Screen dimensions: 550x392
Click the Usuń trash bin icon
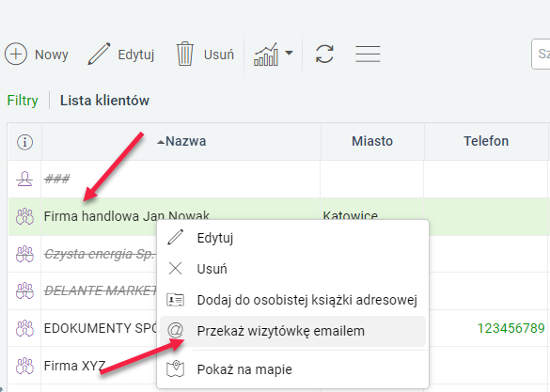point(185,54)
